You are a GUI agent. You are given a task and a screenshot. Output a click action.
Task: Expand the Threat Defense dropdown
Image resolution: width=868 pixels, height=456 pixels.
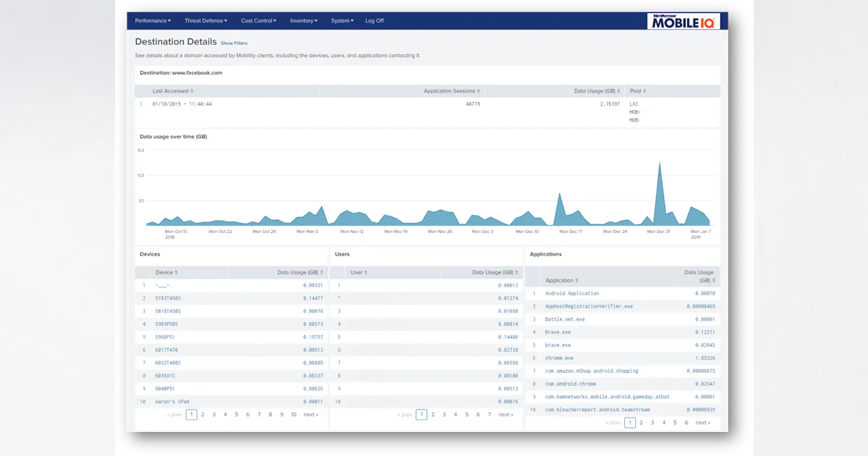pos(205,21)
